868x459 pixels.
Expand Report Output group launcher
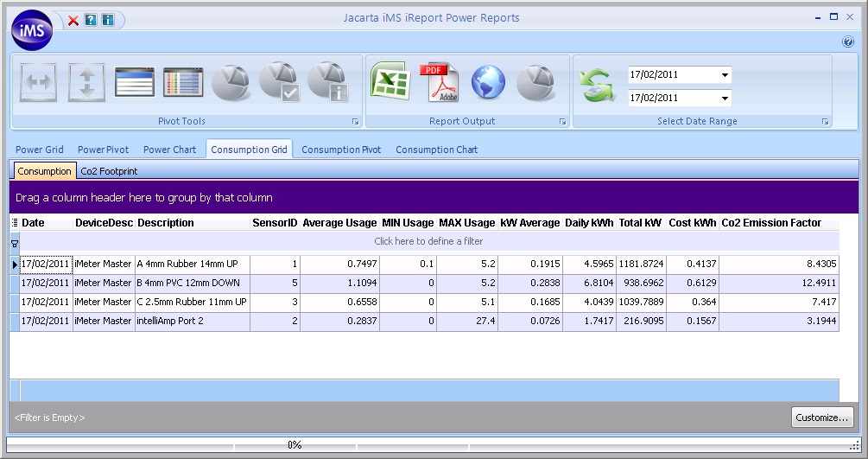point(562,121)
